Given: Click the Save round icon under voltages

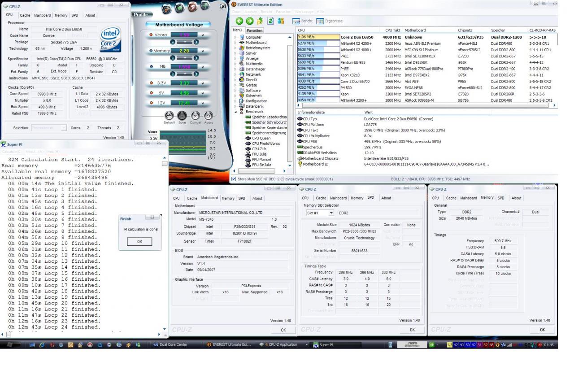Looking at the screenshot, I should click(182, 116).
